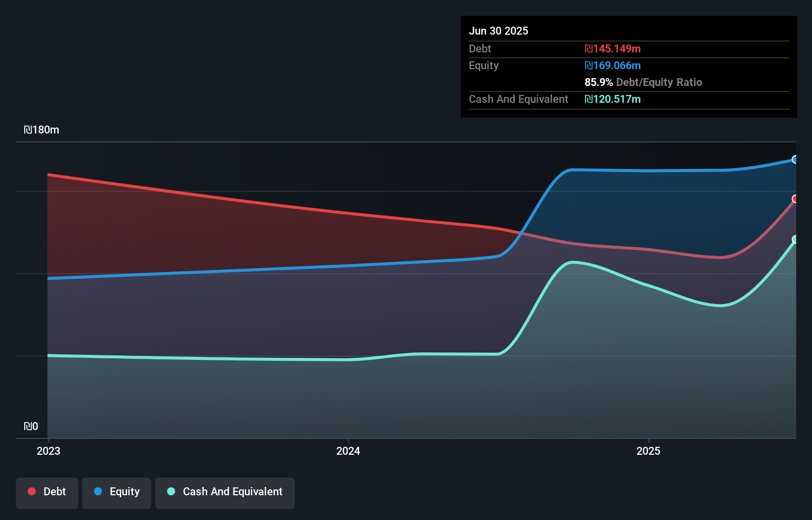812x520 pixels.
Task: Click the 85.9% Debt/Equity Ratio text
Action: pos(643,82)
